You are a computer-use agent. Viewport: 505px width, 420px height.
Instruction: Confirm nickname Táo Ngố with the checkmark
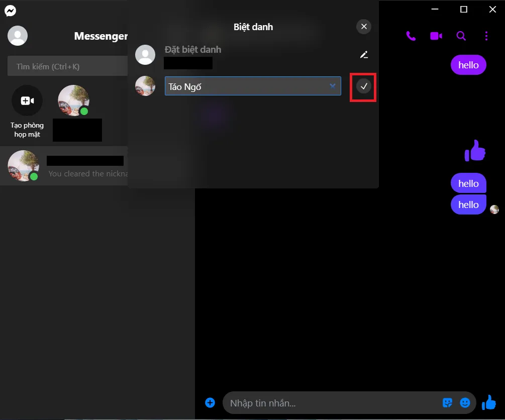click(363, 86)
